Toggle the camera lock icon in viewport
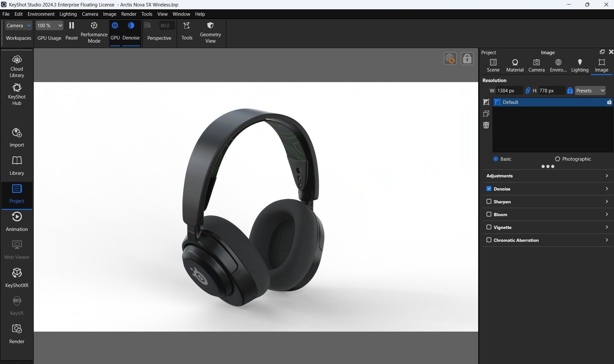Viewport: 614px width, 364px height. (x=467, y=59)
